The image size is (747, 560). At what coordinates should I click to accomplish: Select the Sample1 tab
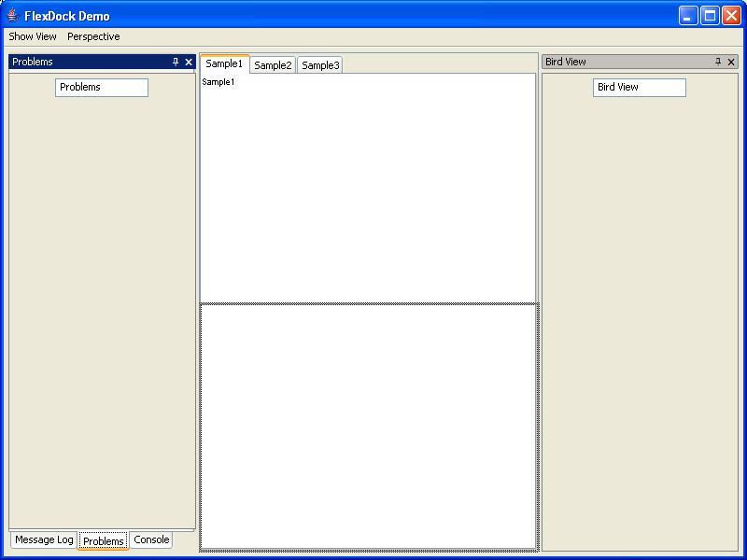[224, 63]
